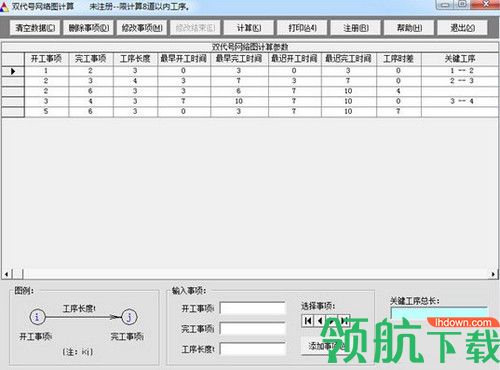Click node j in the legend diagram

(129, 317)
